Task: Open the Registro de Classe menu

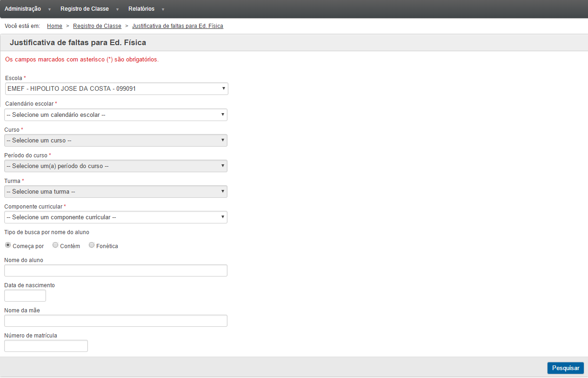Action: click(x=85, y=9)
